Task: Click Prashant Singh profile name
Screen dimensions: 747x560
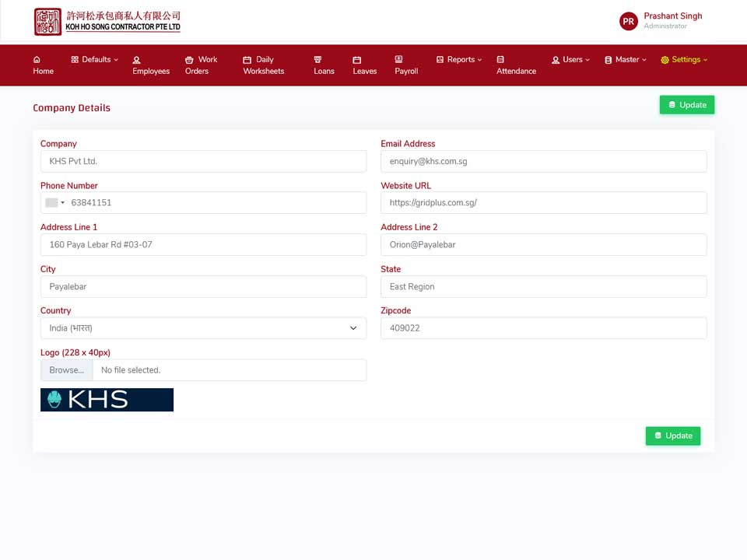Action: pos(672,16)
